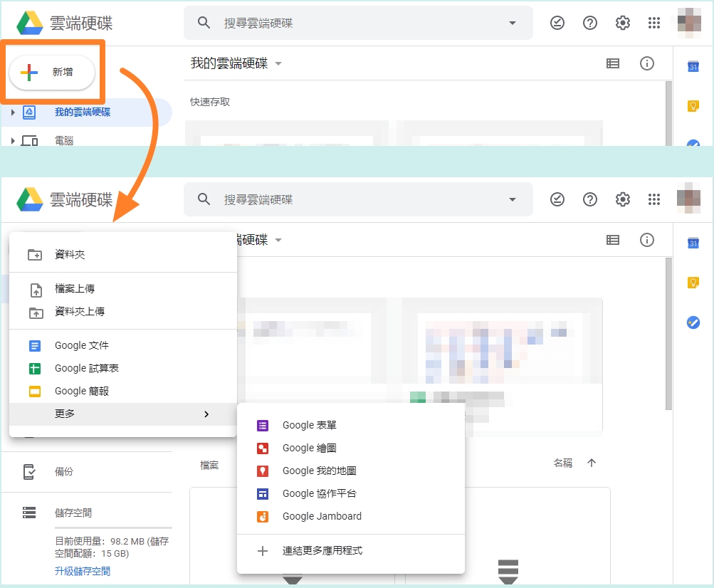Open the 我的雲端硬碟 title dropdown in the upper screenshot

(x=278, y=63)
